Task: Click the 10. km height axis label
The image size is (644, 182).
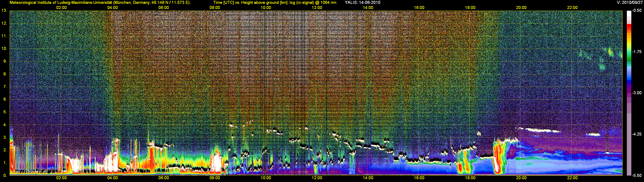Action: (4, 48)
